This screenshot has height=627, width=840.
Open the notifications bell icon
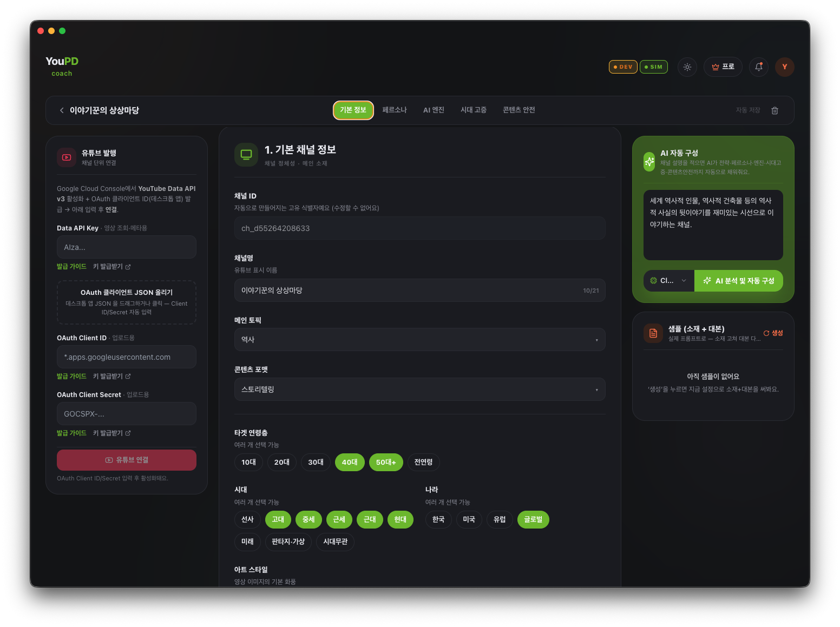pos(759,67)
